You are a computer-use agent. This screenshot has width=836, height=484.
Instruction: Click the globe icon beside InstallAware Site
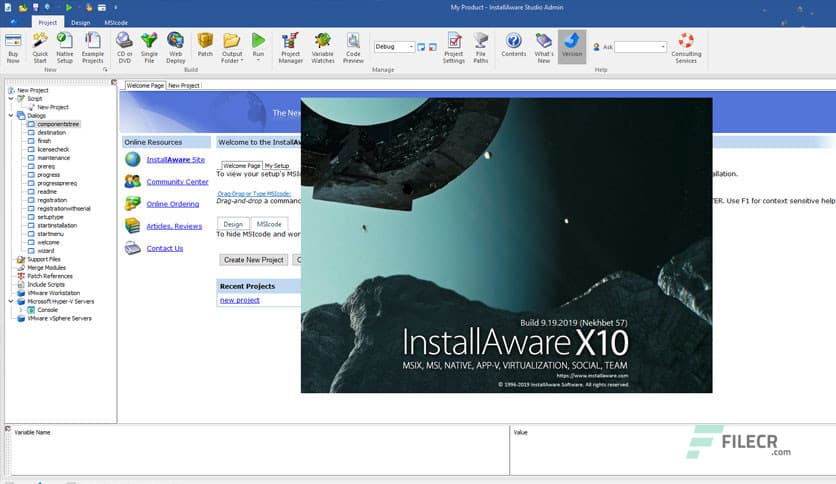(133, 159)
